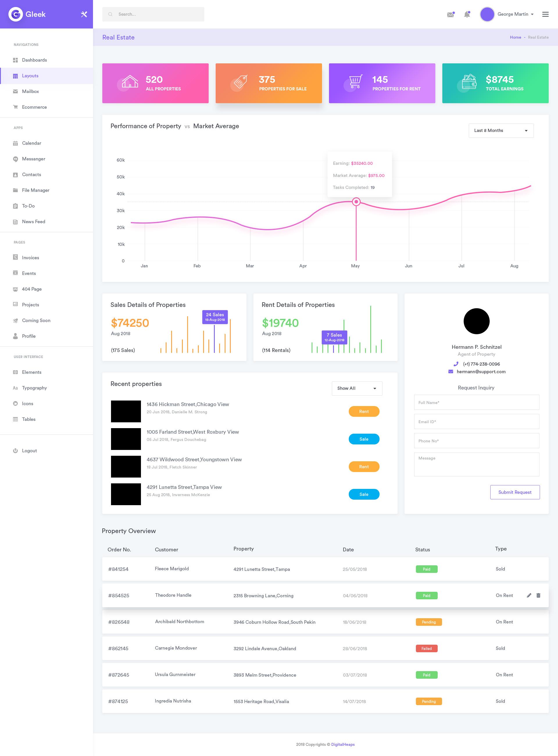
Task: Click Rent button for 1436 Hickman Street
Action: click(x=364, y=412)
